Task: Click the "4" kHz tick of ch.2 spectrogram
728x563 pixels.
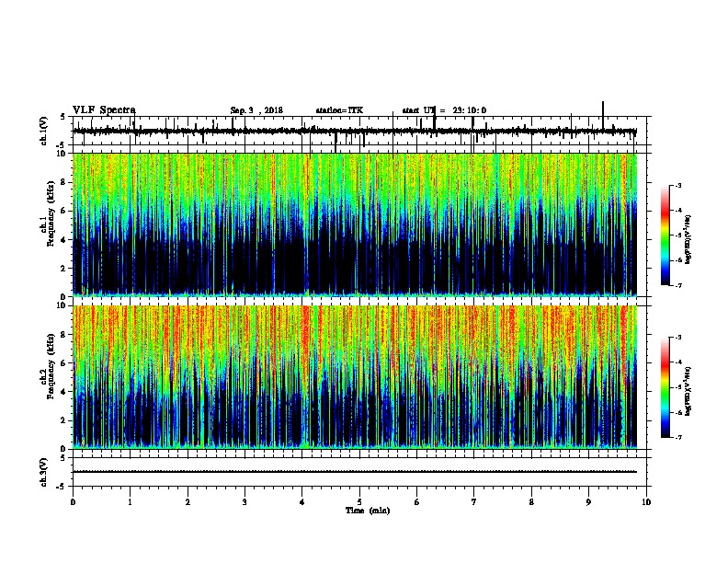Action: coord(64,392)
